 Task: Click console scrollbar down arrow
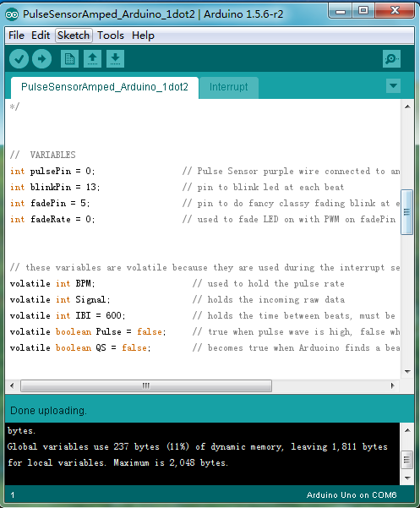point(407,478)
